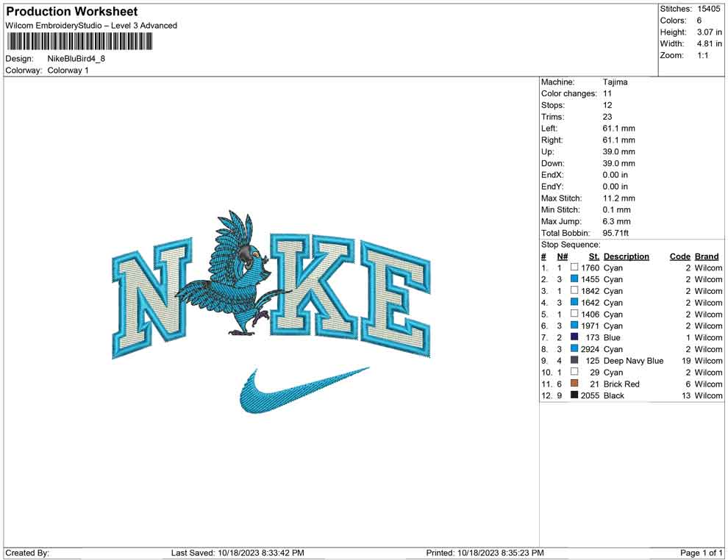Click stitch count 1971 in row 6
Image resolution: width=728 pixels, height=560 pixels.
click(590, 326)
